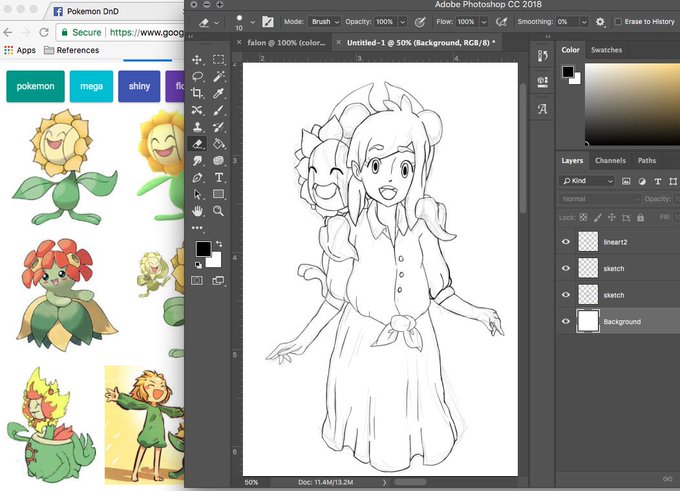The height and width of the screenshot is (491, 680).
Task: Select the Move tool
Action: coord(197,59)
